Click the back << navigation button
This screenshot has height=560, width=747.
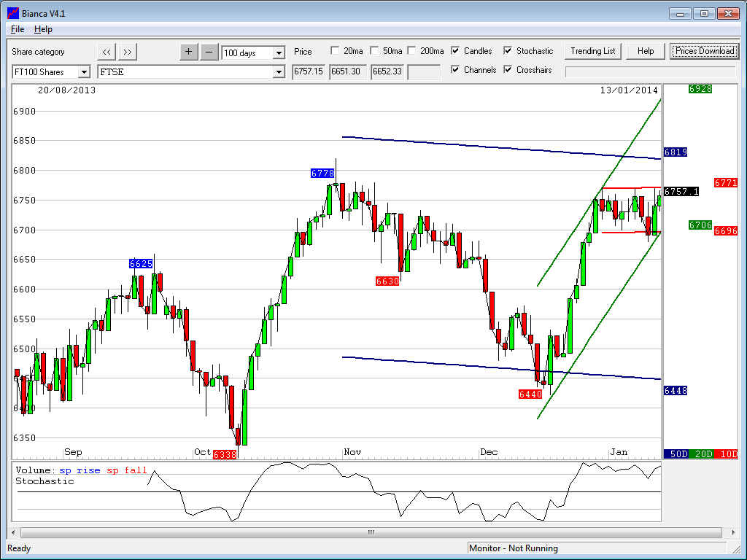coord(107,52)
